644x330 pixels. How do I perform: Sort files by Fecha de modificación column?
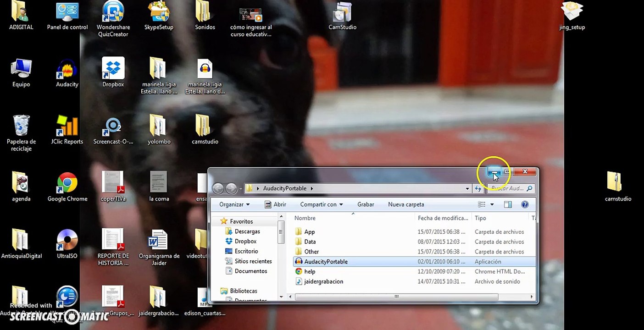point(443,218)
